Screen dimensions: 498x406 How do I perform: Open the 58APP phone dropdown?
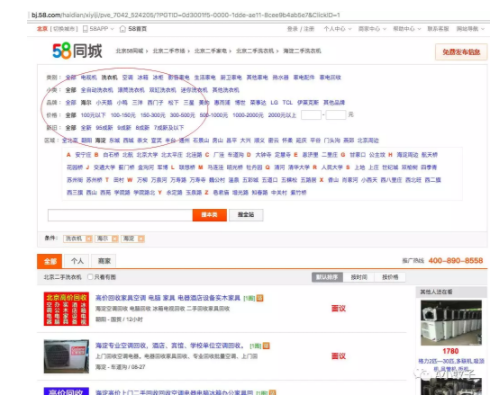(98, 29)
